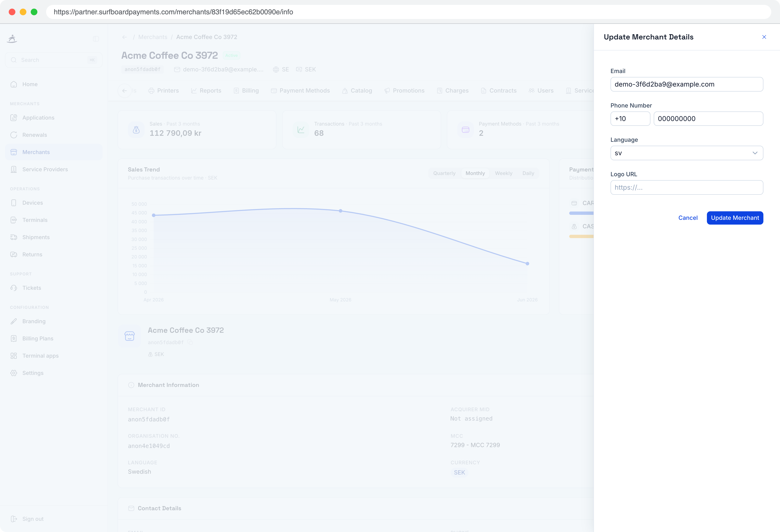Click the Transactions chart icon
The width and height of the screenshot is (780, 532).
[x=301, y=130]
